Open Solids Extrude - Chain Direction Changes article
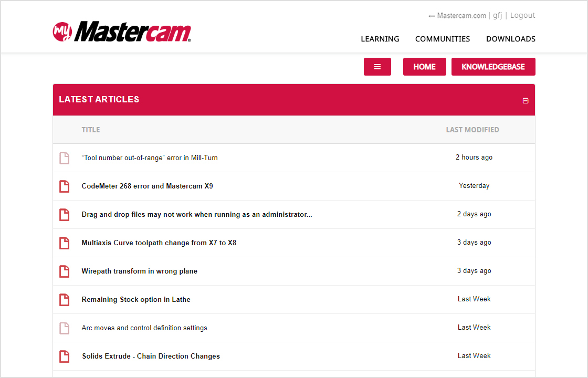This screenshot has width=588, height=378. (x=151, y=356)
